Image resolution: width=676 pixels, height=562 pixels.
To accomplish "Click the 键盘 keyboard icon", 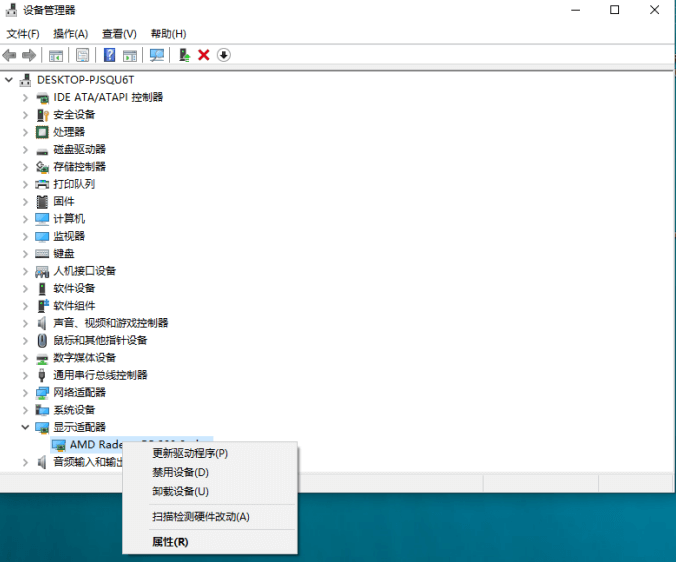I will pos(42,254).
